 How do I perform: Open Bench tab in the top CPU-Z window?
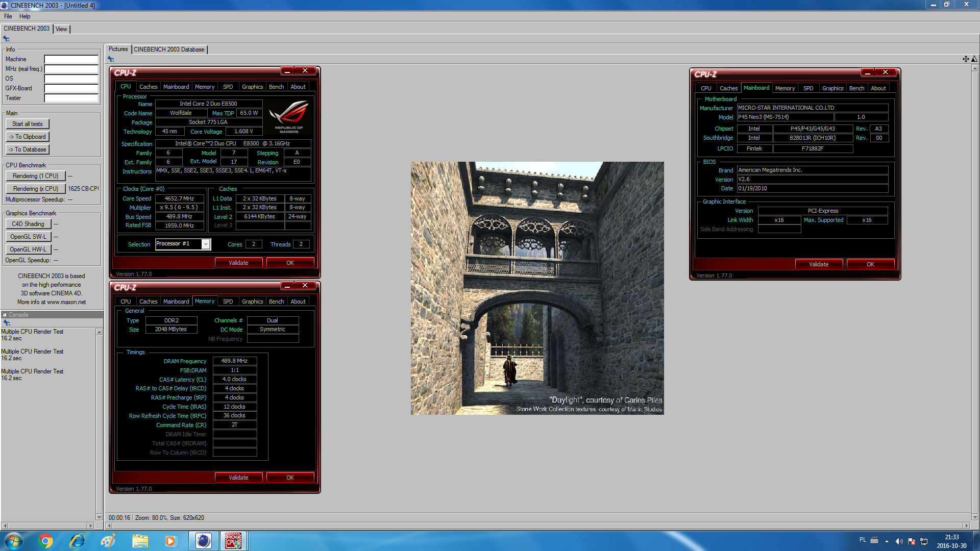click(x=276, y=87)
